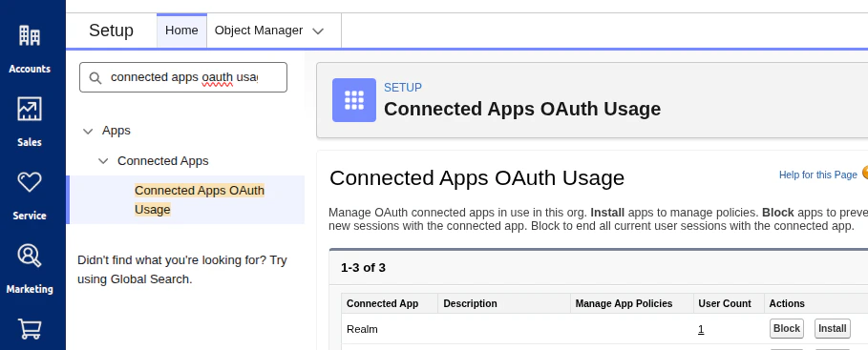Open the Realm user count link

tap(701, 330)
